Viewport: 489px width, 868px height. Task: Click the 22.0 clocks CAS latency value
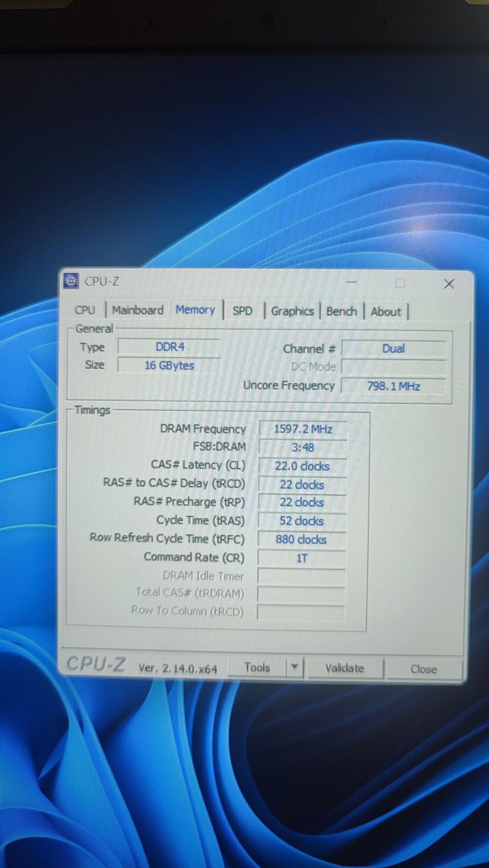(302, 466)
